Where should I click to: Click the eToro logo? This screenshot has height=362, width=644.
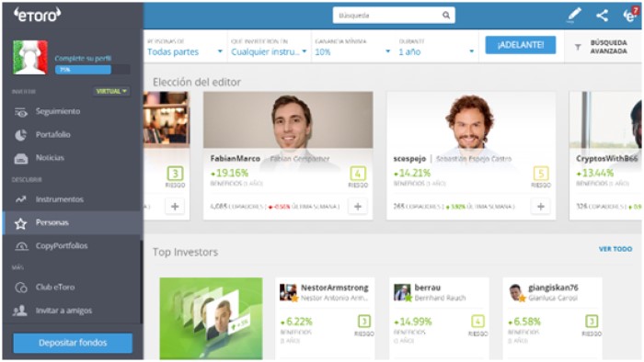click(38, 16)
